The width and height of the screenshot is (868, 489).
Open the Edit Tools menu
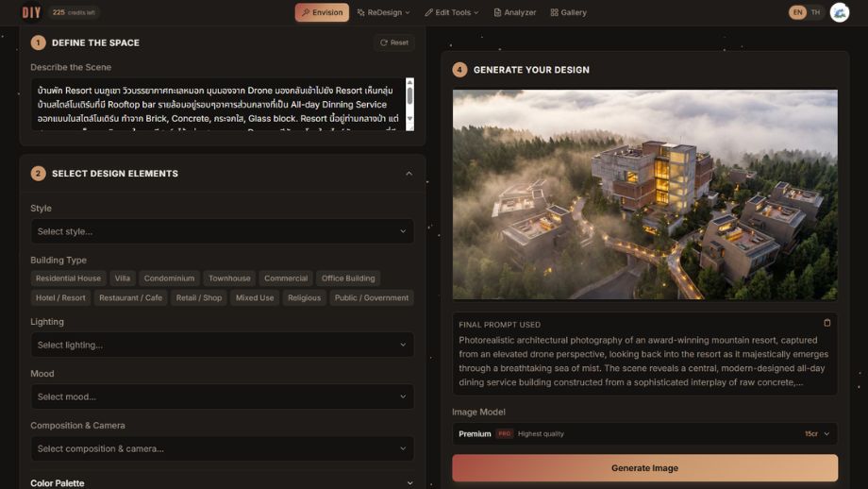452,12
